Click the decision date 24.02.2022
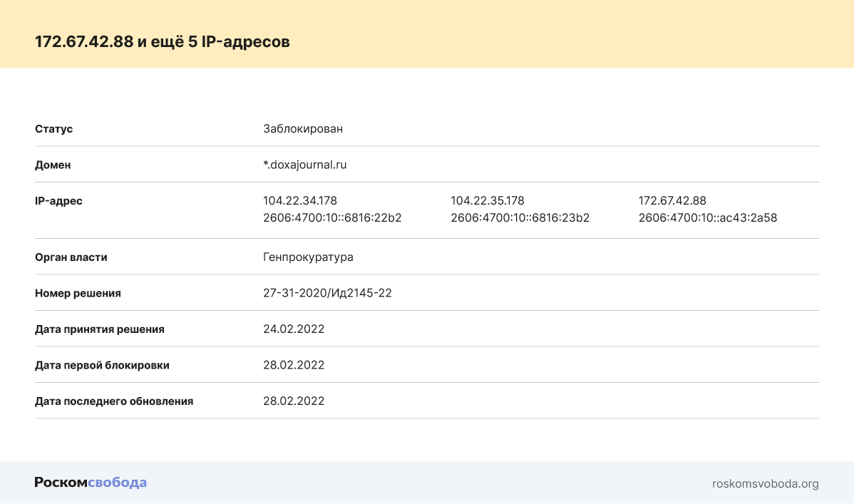 pyautogui.click(x=294, y=329)
